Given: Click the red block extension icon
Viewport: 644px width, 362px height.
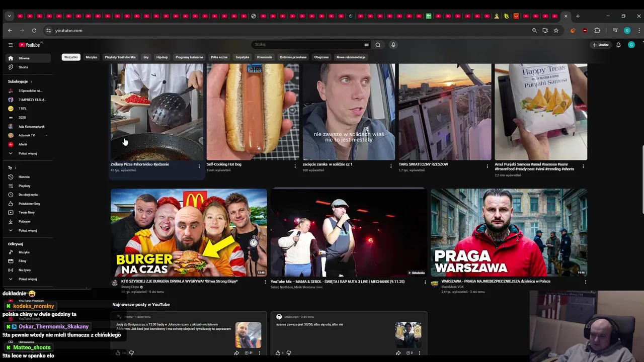Looking at the screenshot, I should [x=585, y=31].
